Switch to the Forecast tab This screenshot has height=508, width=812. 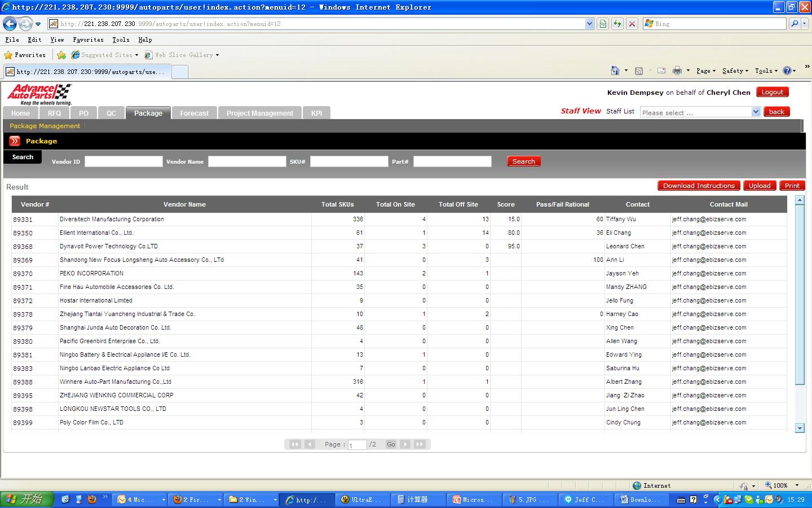[194, 113]
